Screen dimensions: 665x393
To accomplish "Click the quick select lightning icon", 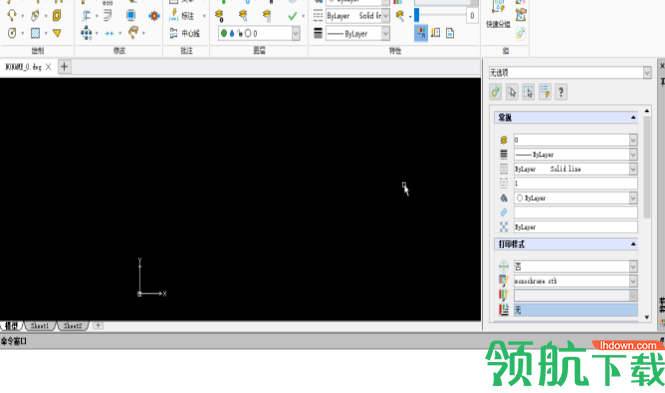I will click(545, 92).
